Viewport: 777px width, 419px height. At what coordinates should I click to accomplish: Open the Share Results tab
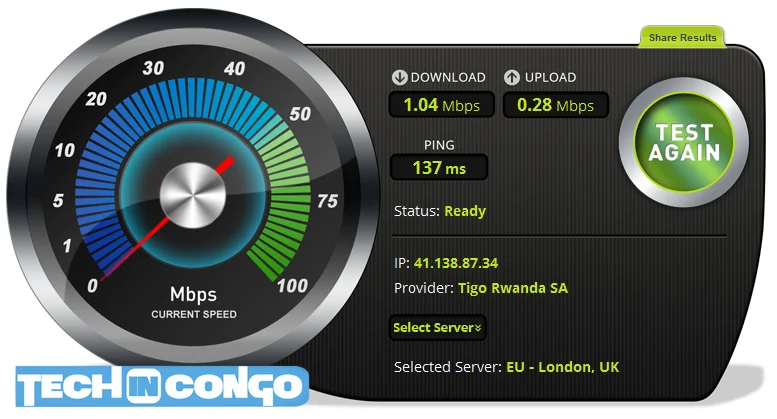point(682,38)
